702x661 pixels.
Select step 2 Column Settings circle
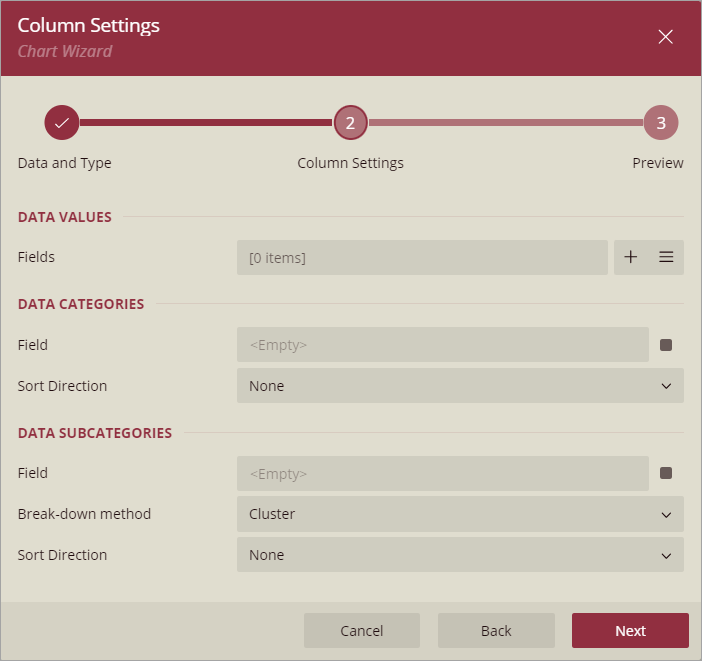351,123
